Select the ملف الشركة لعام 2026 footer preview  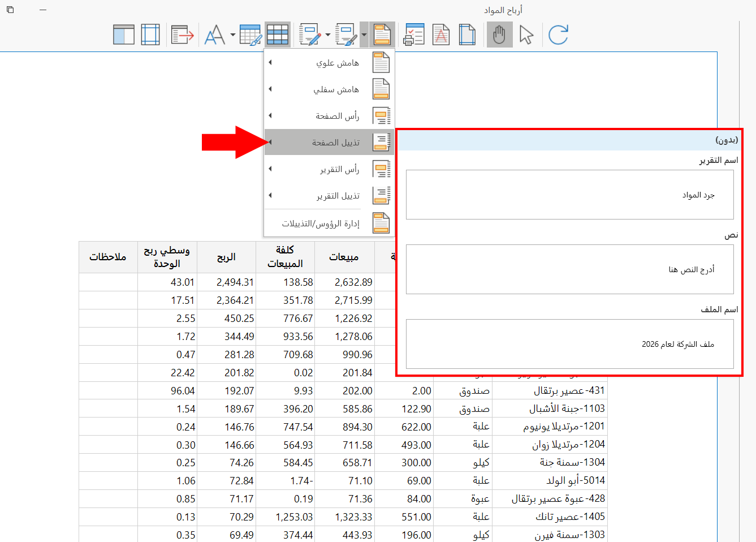pos(570,344)
